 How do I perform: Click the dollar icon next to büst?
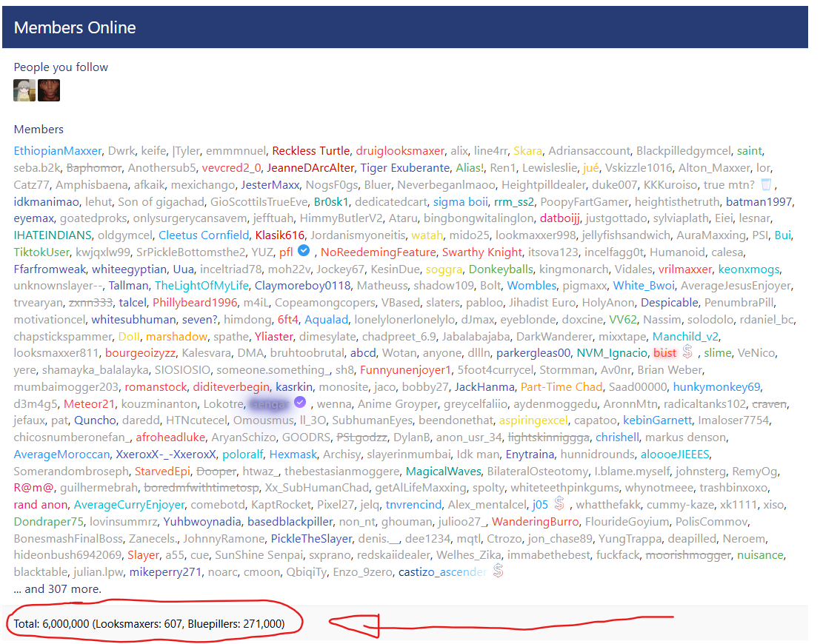[687, 352]
